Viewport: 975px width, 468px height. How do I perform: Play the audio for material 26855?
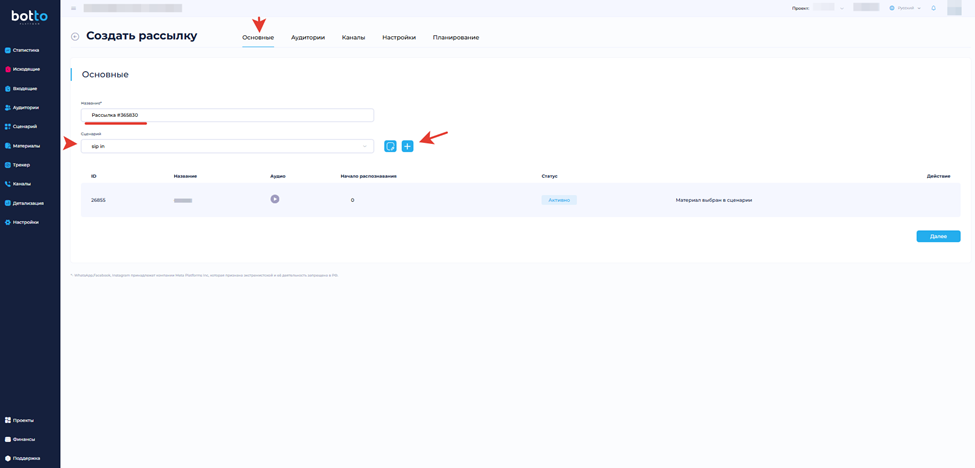coord(275,199)
